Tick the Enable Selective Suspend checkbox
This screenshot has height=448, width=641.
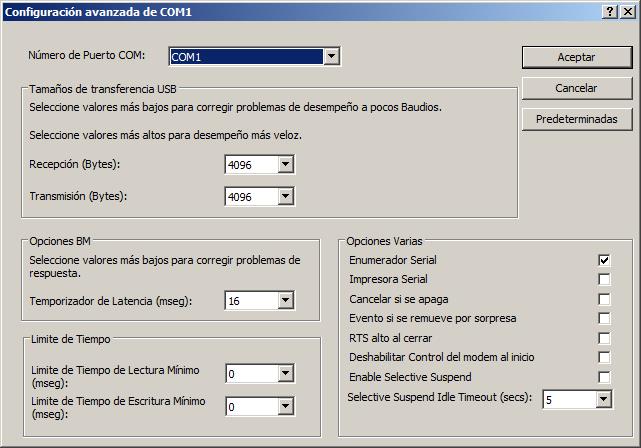point(604,377)
